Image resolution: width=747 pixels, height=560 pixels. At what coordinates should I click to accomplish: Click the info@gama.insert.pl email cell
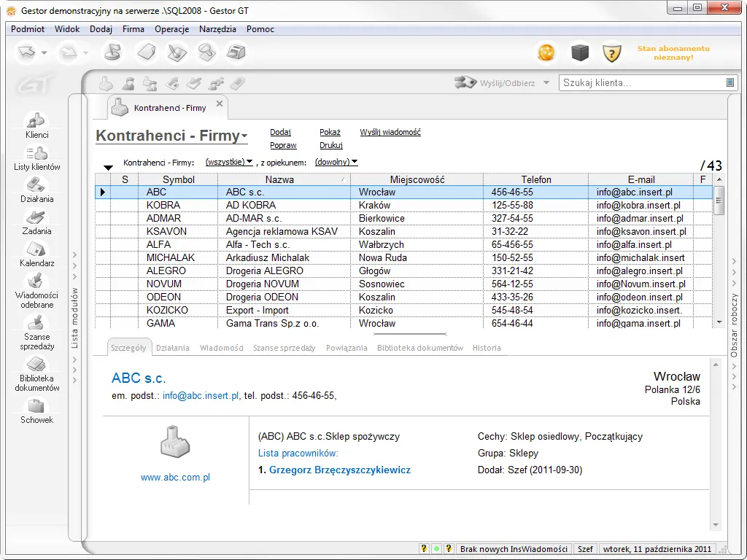pos(640,323)
